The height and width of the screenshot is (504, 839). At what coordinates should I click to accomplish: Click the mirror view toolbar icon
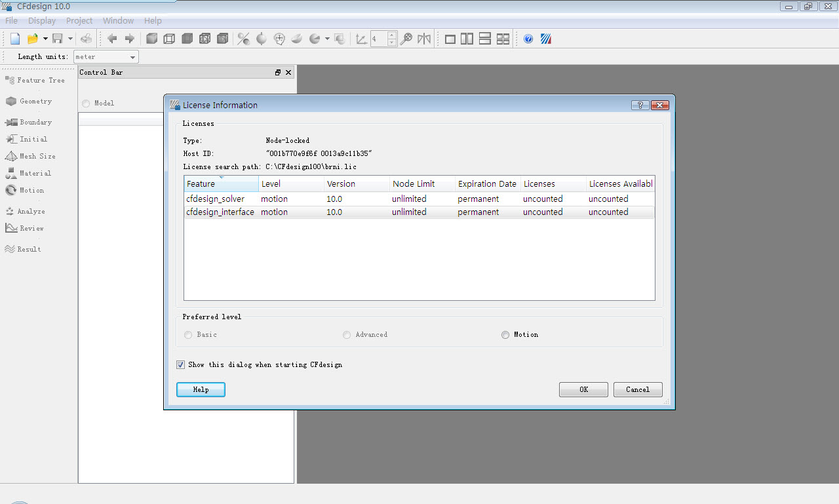click(x=424, y=39)
